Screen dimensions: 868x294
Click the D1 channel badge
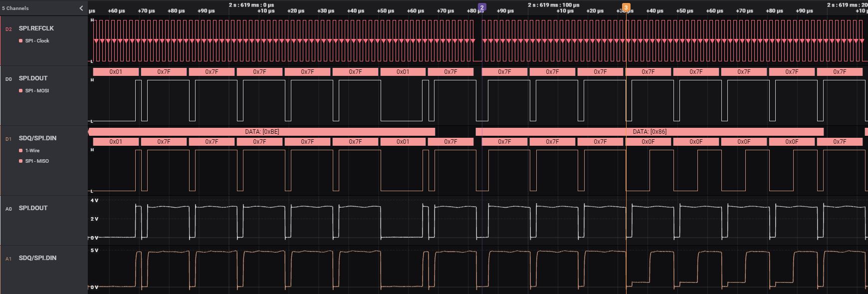pos(8,139)
